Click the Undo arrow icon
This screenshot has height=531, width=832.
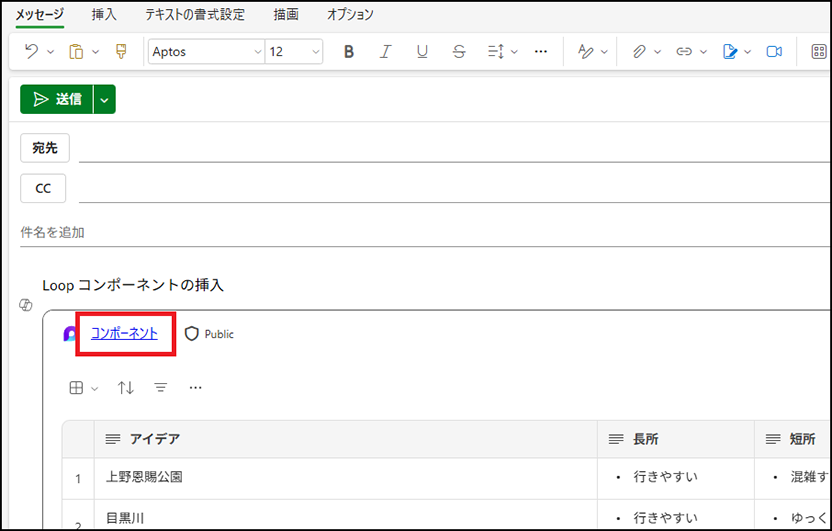(32, 51)
